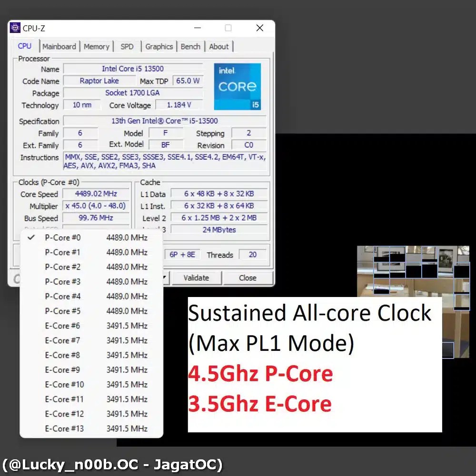The height and width of the screenshot is (476, 476).
Task: Click the Instructions list starting 'MMX, SSE'
Action: coord(165,161)
